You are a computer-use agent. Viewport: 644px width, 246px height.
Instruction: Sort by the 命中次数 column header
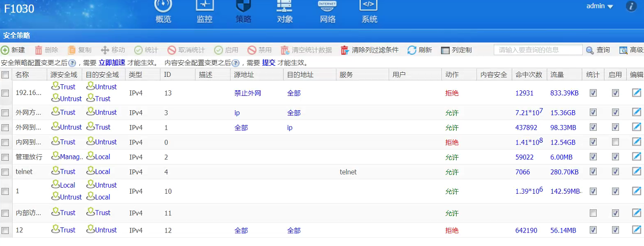[529, 75]
